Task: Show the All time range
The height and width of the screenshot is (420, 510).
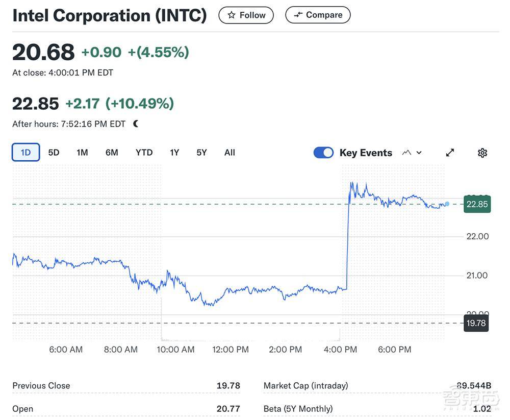Action: coord(229,153)
